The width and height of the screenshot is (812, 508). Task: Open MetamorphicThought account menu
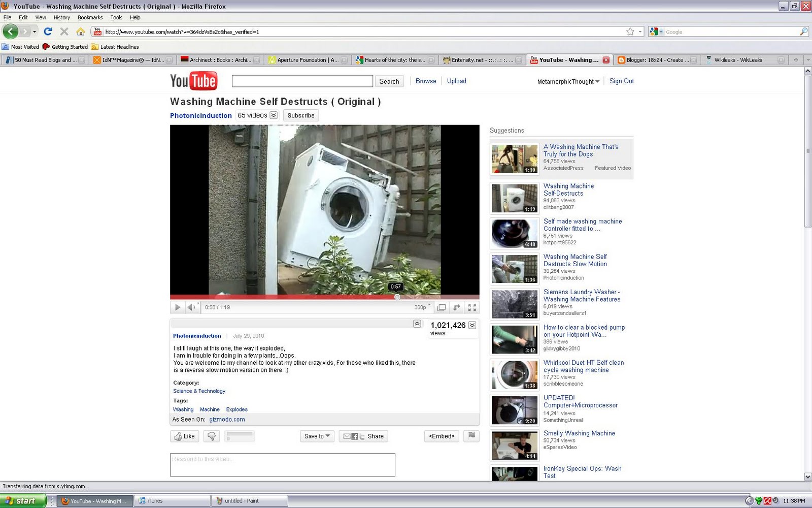(x=568, y=81)
